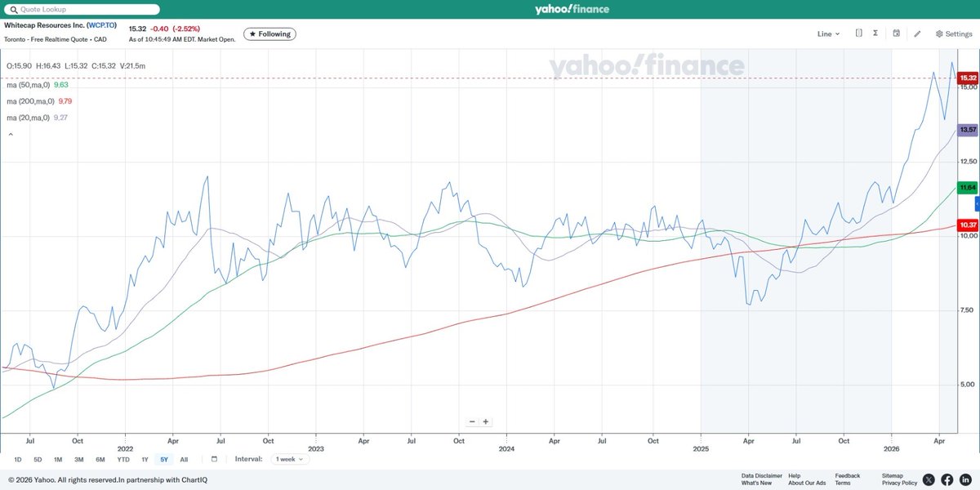Viewport: 980px width, 490px height.
Task: Open the Yahoo Finance logo link
Action: point(572,9)
